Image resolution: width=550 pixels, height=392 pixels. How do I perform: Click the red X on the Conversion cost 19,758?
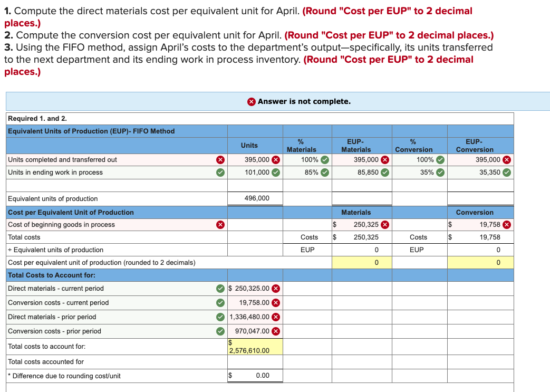click(x=505, y=224)
